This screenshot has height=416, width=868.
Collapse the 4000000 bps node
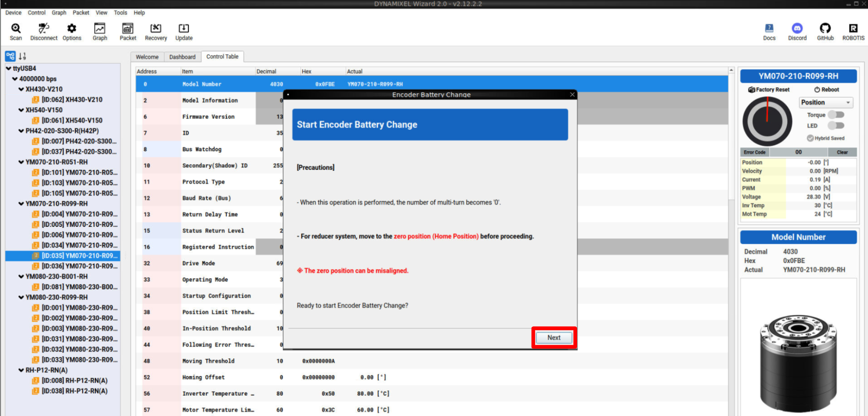tap(15, 79)
